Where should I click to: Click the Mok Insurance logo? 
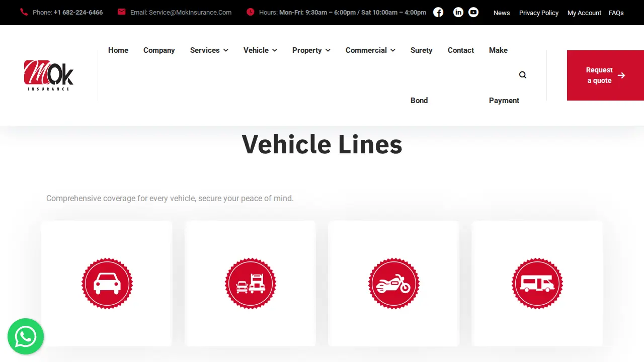coord(49,75)
